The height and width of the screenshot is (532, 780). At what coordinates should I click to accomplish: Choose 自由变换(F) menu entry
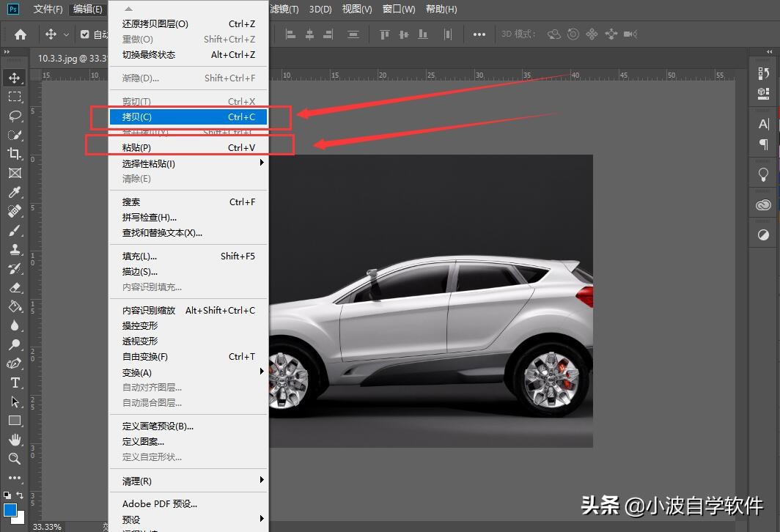188,356
